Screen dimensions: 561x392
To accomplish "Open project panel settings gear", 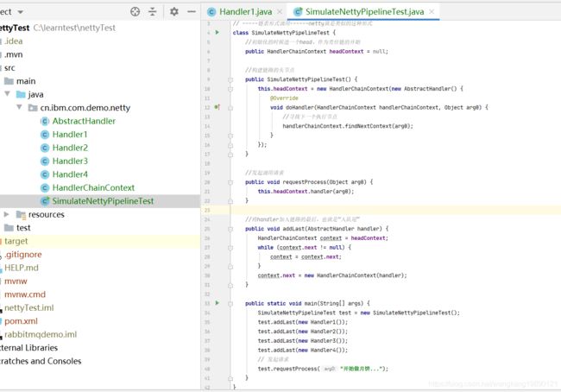I will pos(174,12).
